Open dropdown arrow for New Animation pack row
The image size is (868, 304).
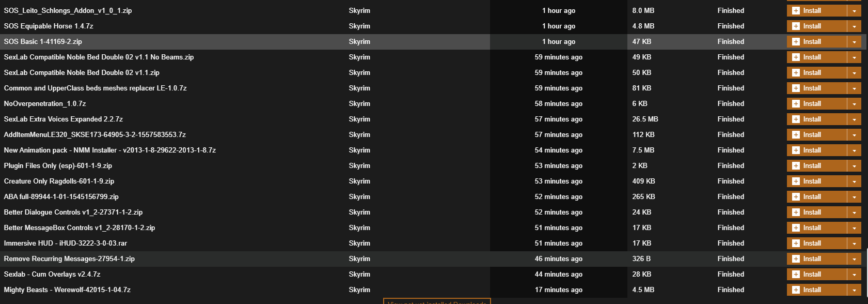(854, 150)
